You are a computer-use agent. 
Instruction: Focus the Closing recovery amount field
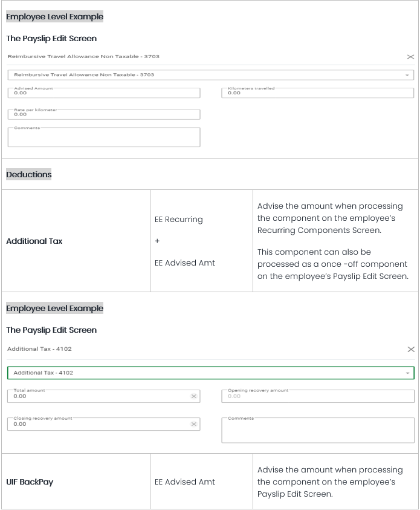(97, 424)
